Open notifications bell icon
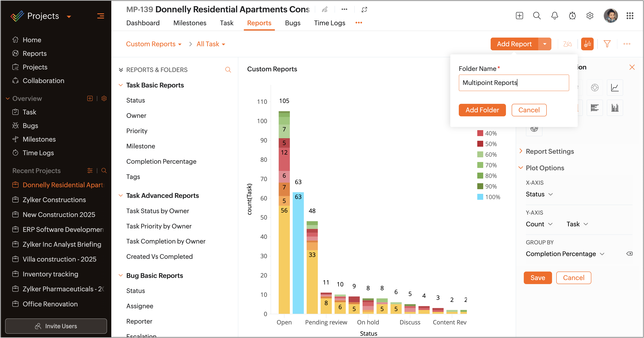644x338 pixels. 555,16
